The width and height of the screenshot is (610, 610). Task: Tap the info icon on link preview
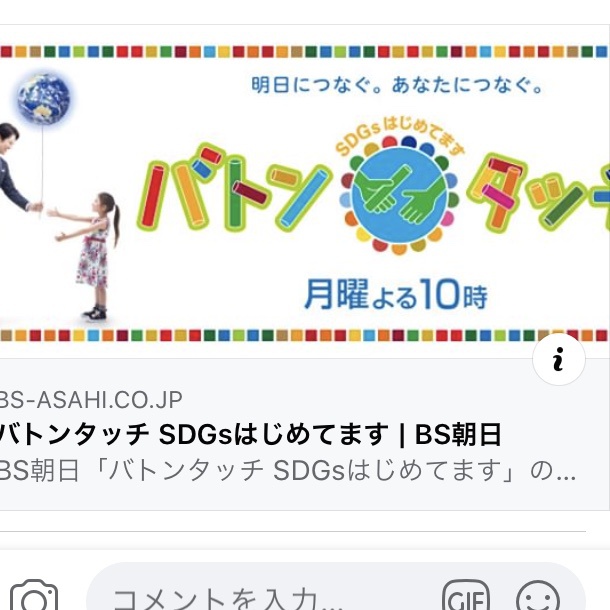559,359
